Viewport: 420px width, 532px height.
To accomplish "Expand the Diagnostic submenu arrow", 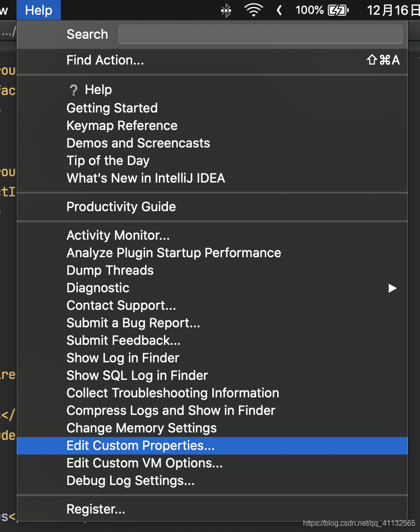I will coord(392,288).
